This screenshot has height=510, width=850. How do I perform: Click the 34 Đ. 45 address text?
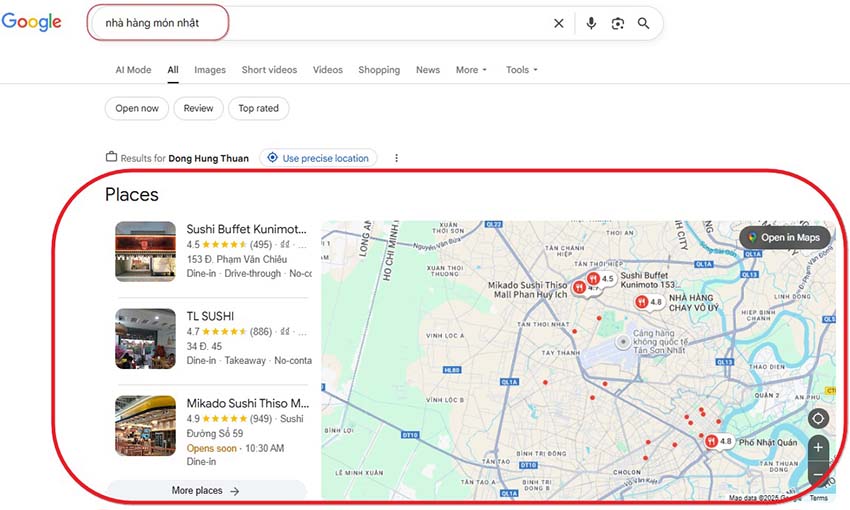204,346
